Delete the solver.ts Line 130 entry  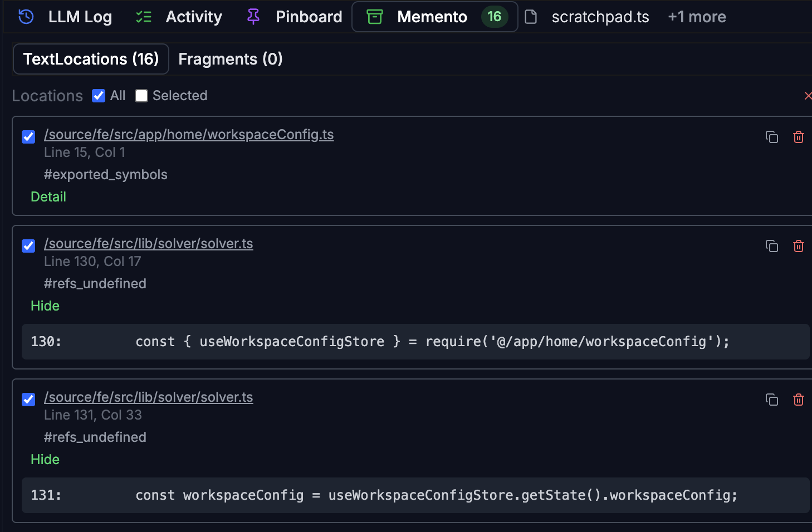pyautogui.click(x=798, y=246)
